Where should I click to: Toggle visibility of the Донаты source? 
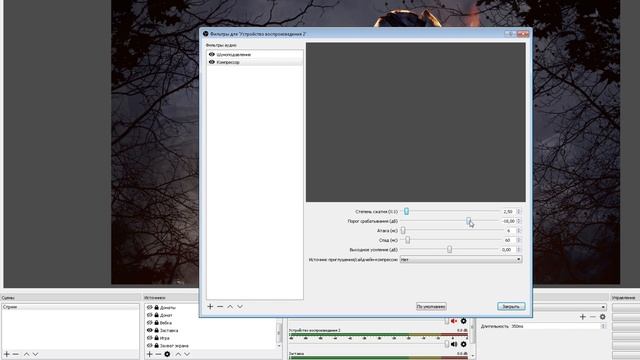click(150, 307)
